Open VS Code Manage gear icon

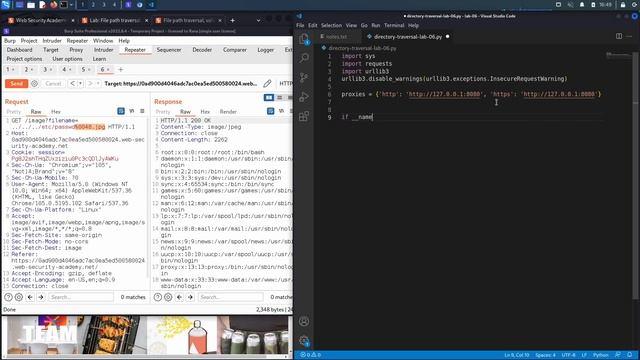point(304,340)
